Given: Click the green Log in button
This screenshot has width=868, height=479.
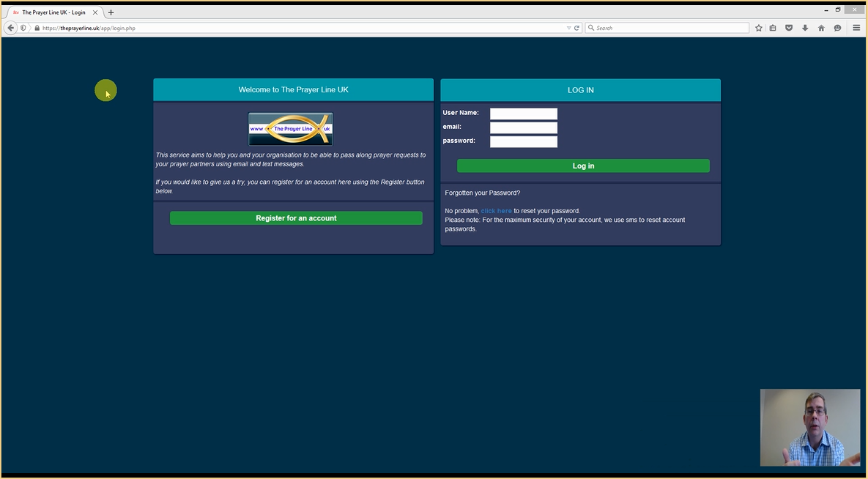Looking at the screenshot, I should pyautogui.click(x=584, y=166).
